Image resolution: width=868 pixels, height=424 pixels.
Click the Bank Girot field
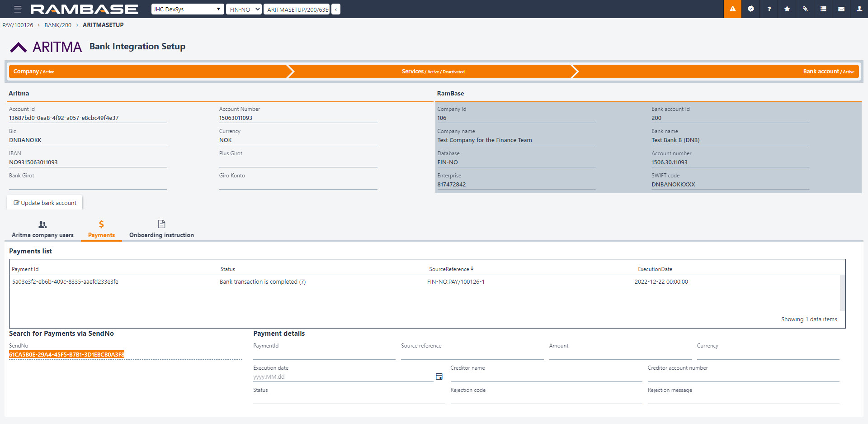click(x=88, y=185)
